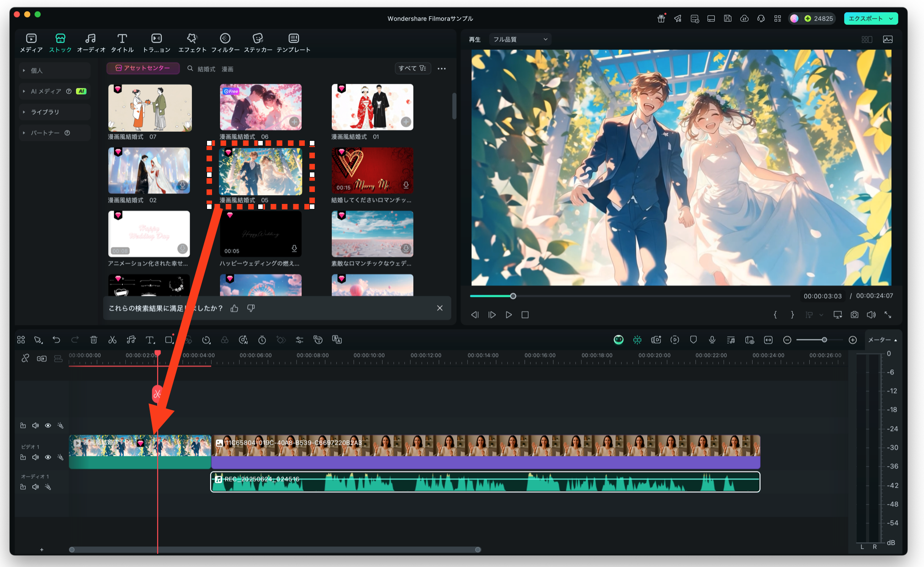
Task: Mute the オーディオ 1 track
Action: pyautogui.click(x=36, y=487)
